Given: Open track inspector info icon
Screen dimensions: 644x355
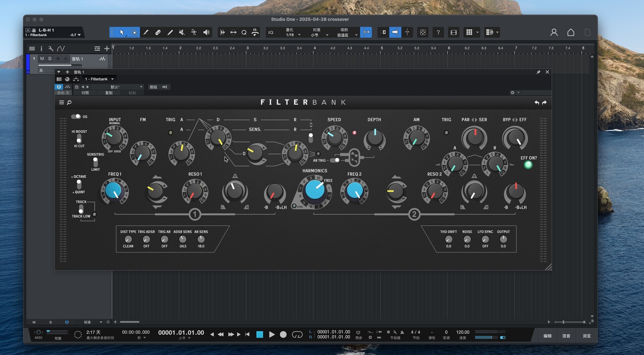Looking at the screenshot, I should click(x=41, y=49).
